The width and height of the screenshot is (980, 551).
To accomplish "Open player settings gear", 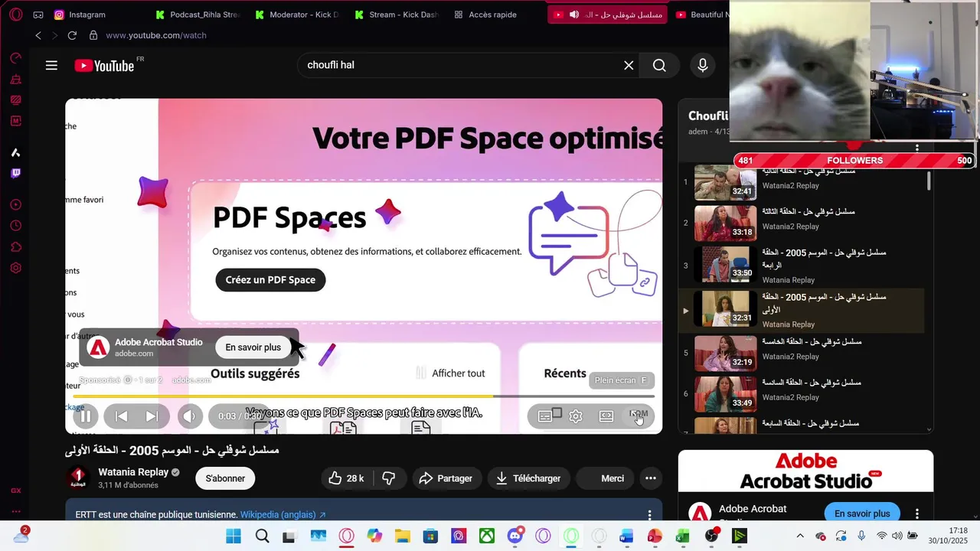I will [576, 416].
